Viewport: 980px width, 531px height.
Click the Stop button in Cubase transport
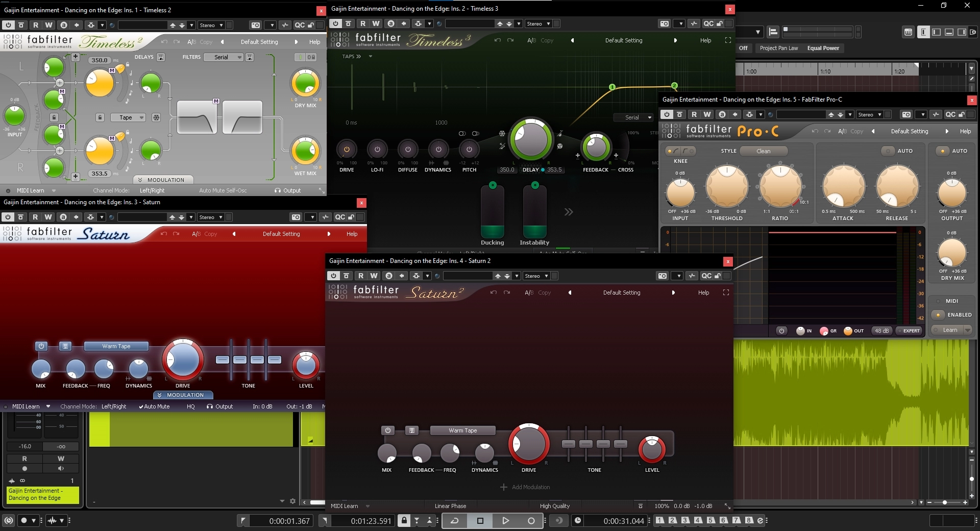480,521
